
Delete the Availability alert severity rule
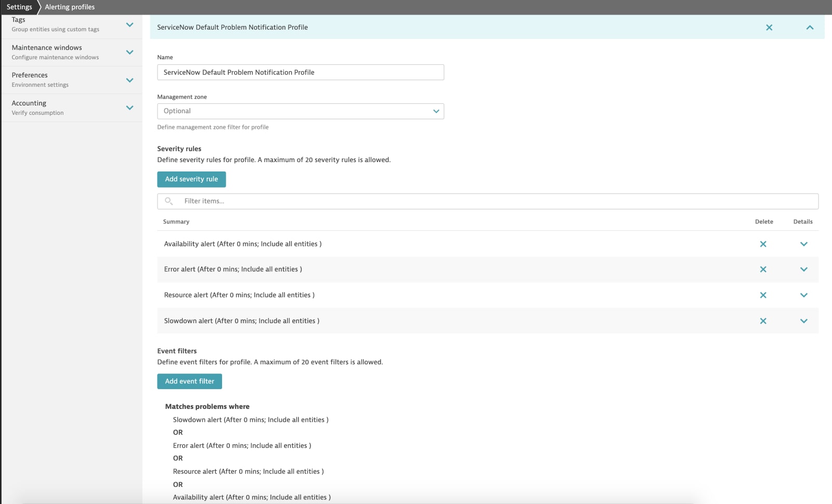tap(763, 244)
